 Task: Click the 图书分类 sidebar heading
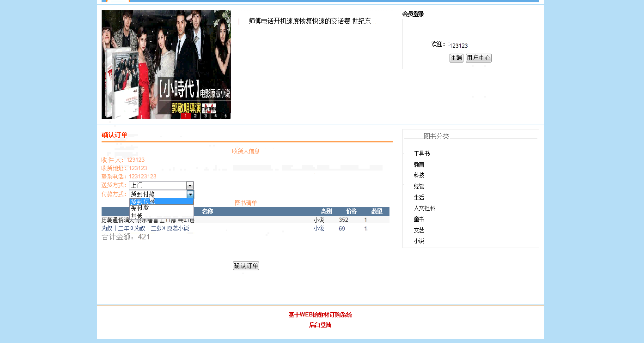(437, 137)
